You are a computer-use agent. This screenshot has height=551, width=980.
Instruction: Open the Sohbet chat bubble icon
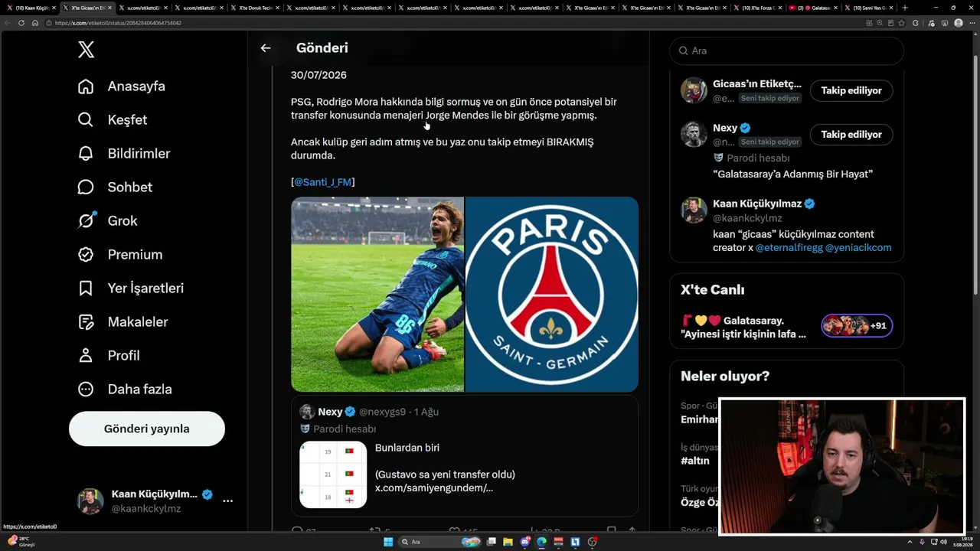click(86, 187)
